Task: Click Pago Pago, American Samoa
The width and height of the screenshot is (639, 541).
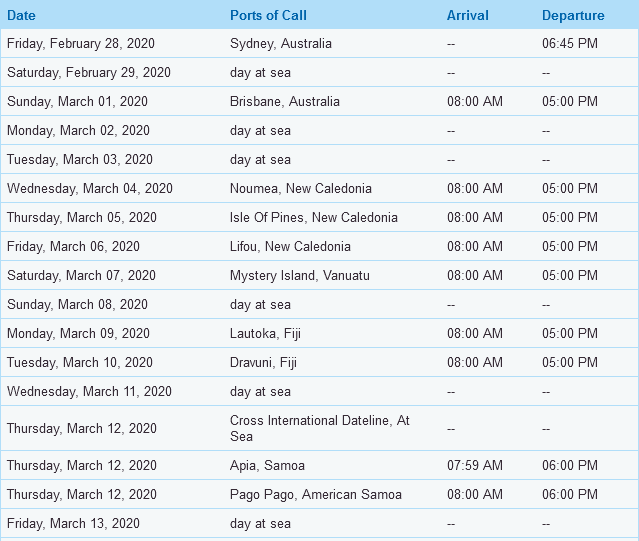Action: point(316,495)
